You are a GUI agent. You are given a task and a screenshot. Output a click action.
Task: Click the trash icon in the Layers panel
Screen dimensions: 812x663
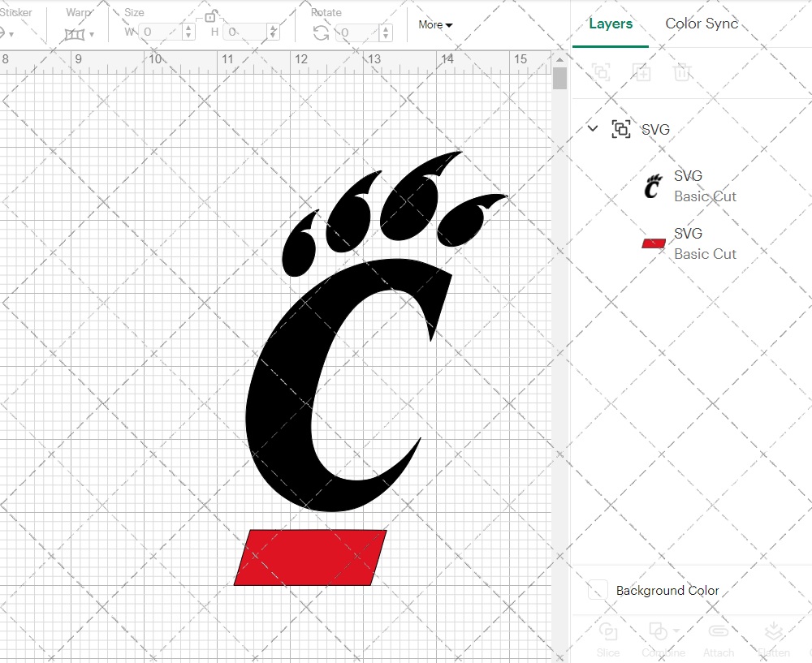click(x=683, y=72)
